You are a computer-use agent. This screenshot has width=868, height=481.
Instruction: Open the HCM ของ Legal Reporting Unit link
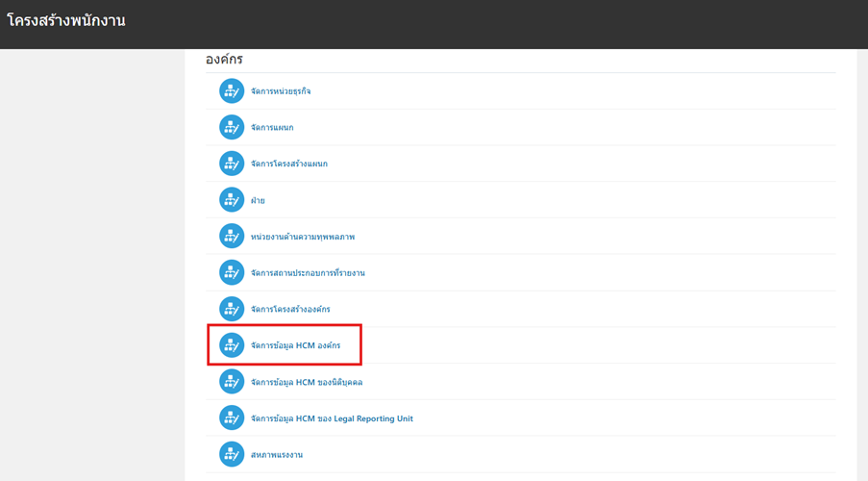tap(332, 419)
